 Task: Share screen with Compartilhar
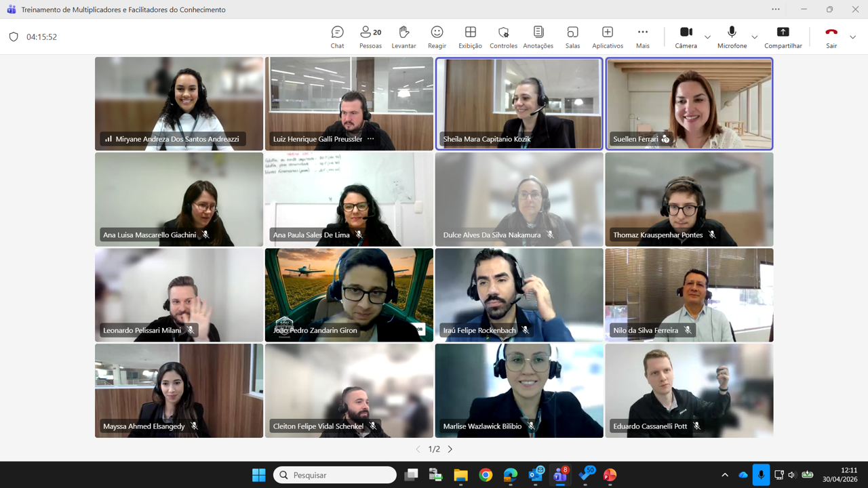pos(783,37)
